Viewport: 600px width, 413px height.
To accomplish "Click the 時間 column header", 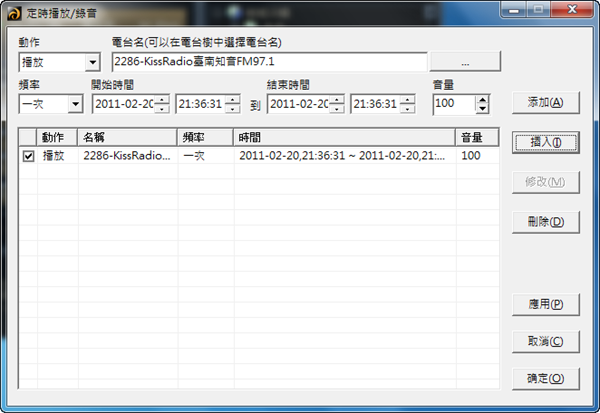I will tap(345, 137).
